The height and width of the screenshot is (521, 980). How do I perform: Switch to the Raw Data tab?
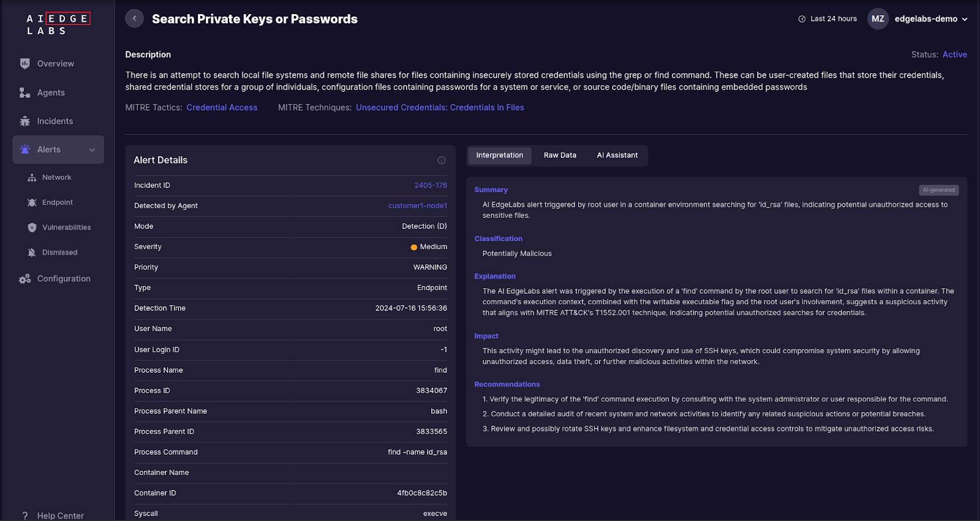point(560,156)
